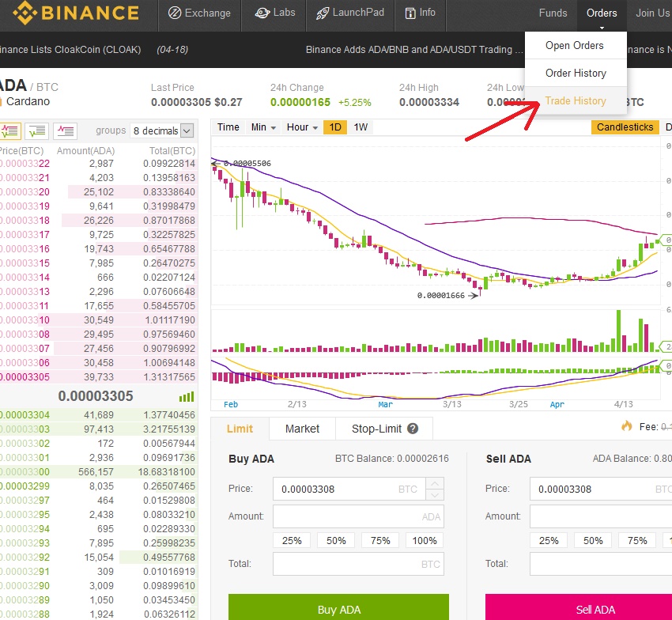The height and width of the screenshot is (620, 672).
Task: Set Buy amount to 50%
Action: [336, 541]
